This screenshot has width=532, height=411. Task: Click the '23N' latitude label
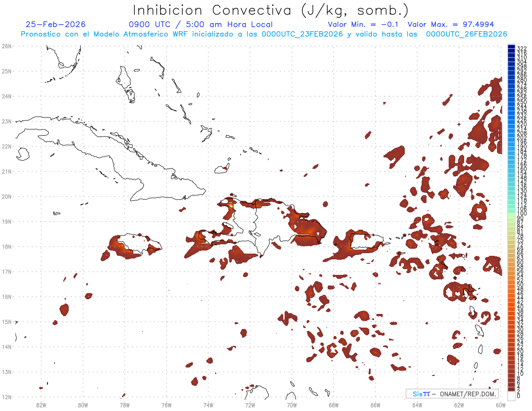coord(6,121)
